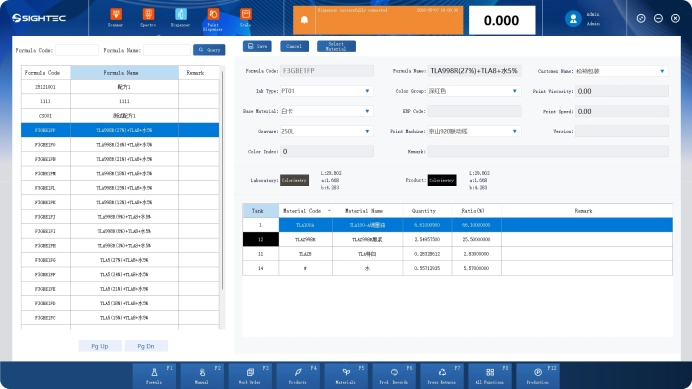Screen dimensions: 692x389
Task: Click the Print Viscosity field
Action: [x=622, y=91]
